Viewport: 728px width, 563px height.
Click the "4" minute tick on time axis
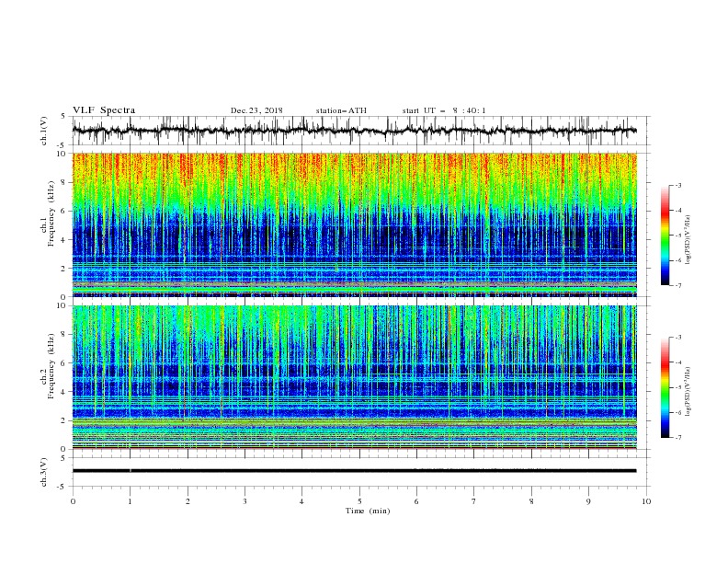tap(301, 501)
